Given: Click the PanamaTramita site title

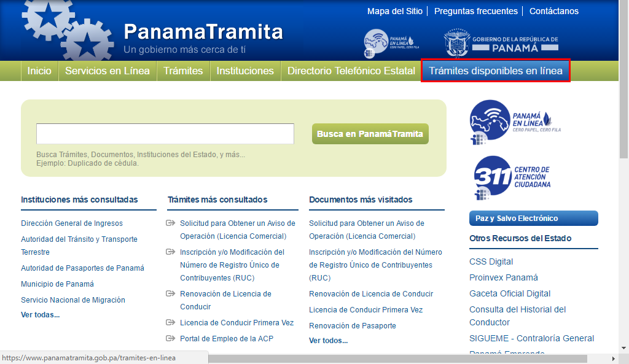Looking at the screenshot, I should 203,32.
